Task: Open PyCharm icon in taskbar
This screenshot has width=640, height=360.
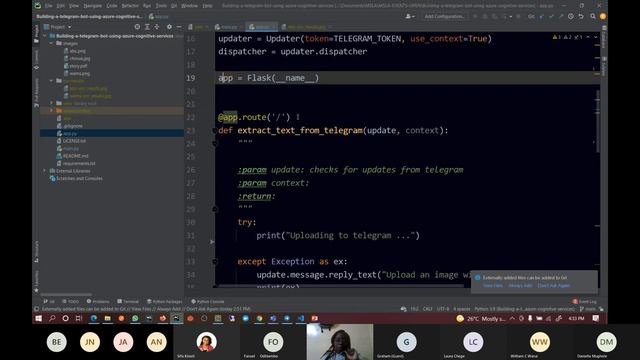Action: click(176, 318)
